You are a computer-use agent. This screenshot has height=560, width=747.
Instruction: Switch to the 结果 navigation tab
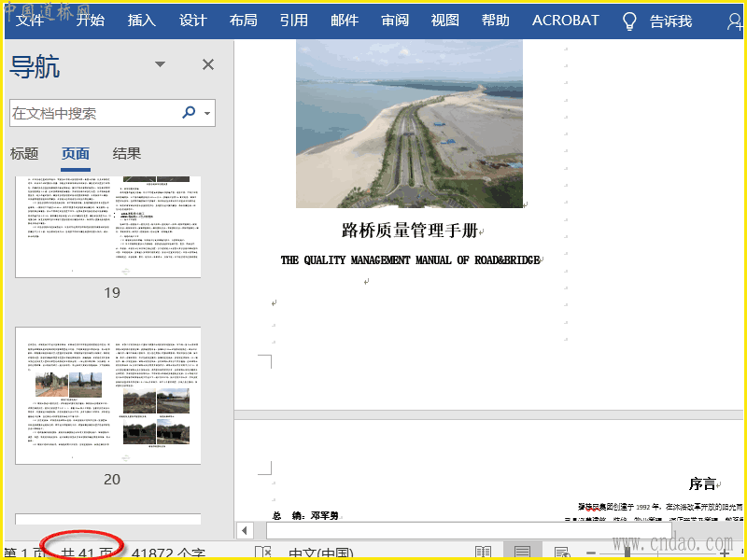[x=127, y=153]
